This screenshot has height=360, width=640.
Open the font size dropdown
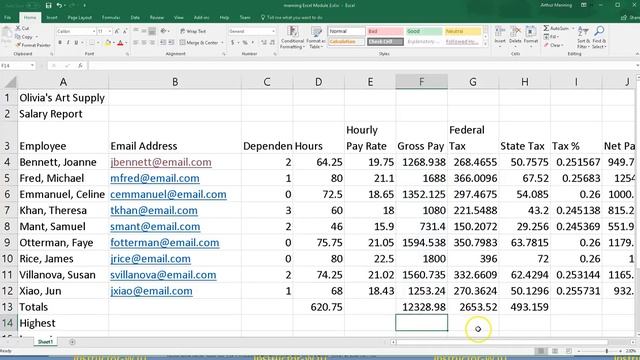tap(110, 31)
